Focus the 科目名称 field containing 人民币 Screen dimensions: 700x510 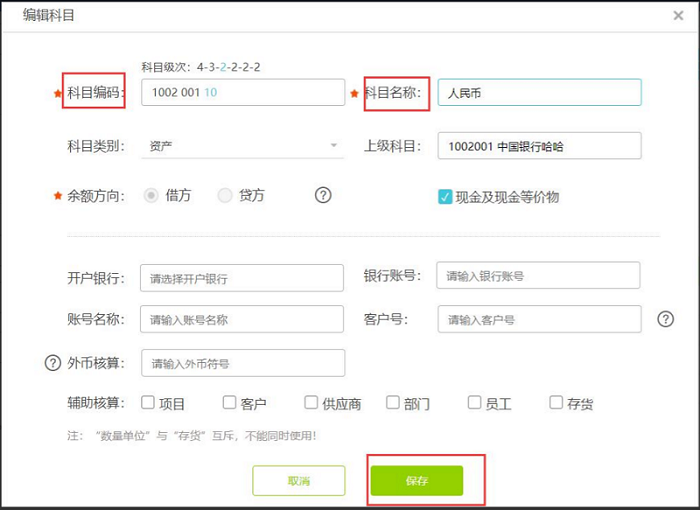tap(540, 92)
